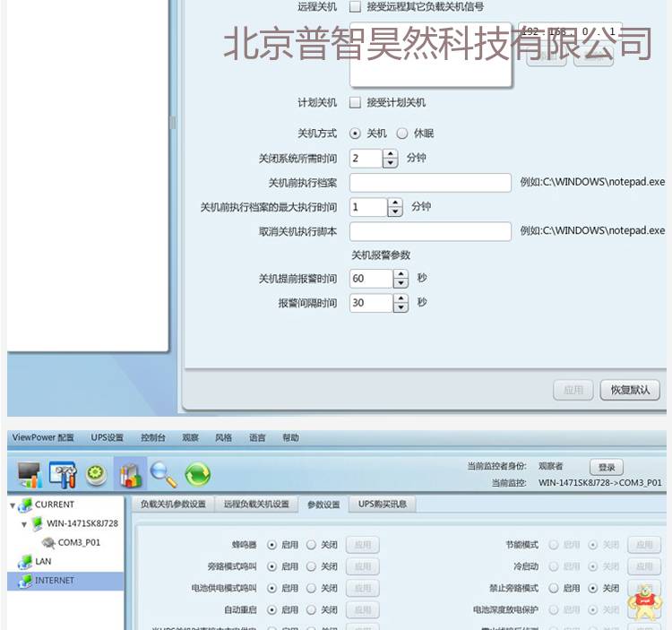Set 电池供电模式鸣叫 to 启用
Image resolution: width=672 pixels, height=630 pixels.
coord(271,588)
